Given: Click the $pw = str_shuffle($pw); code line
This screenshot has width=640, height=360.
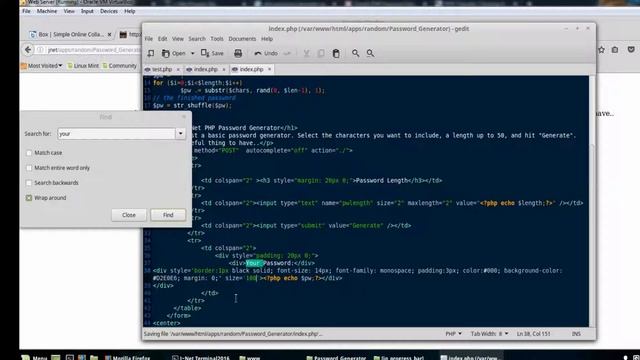Looking at the screenshot, I should click(x=192, y=105).
